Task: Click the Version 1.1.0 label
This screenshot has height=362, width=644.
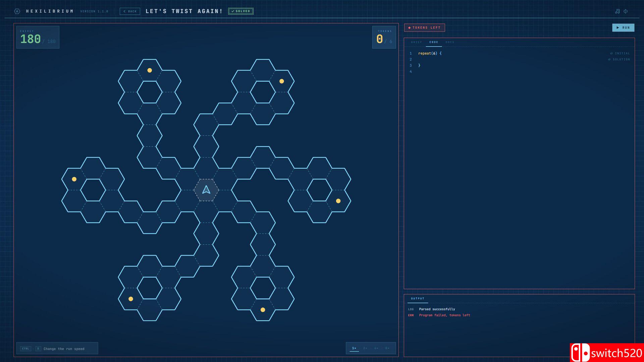Action: pos(94,11)
